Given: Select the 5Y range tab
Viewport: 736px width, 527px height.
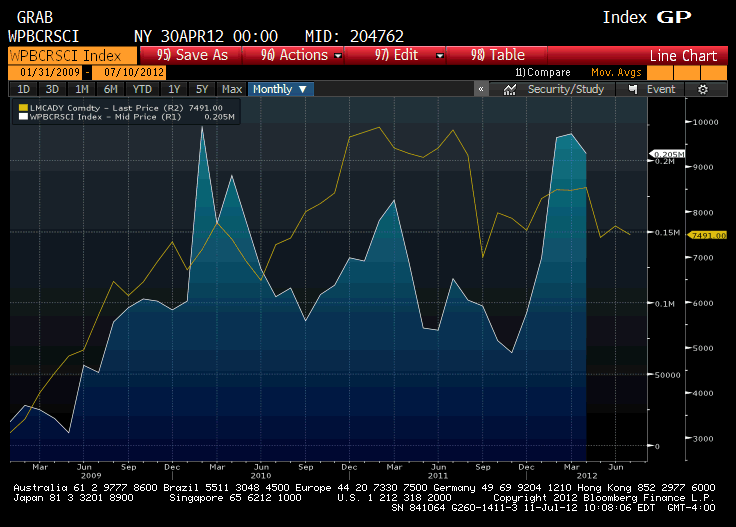Looking at the screenshot, I should pyautogui.click(x=202, y=89).
